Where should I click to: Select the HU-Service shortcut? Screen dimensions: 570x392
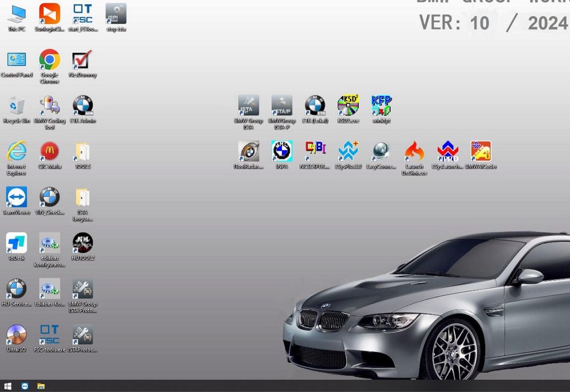point(17,293)
